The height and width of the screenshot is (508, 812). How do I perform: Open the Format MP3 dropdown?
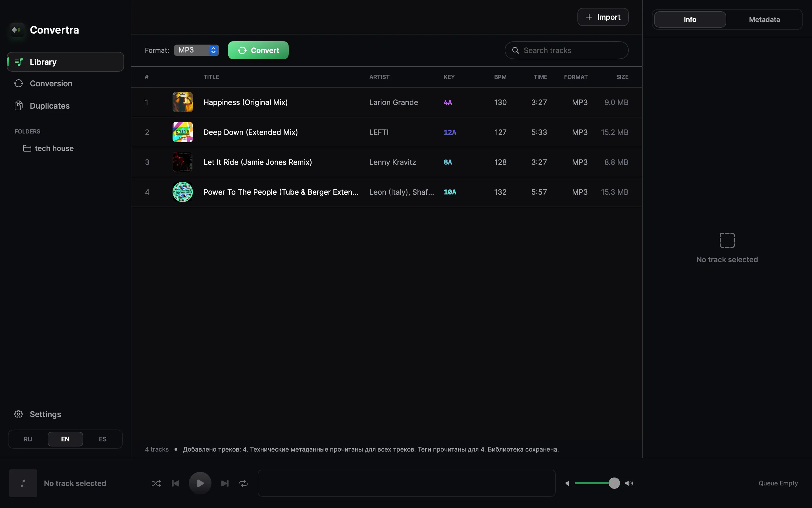196,50
